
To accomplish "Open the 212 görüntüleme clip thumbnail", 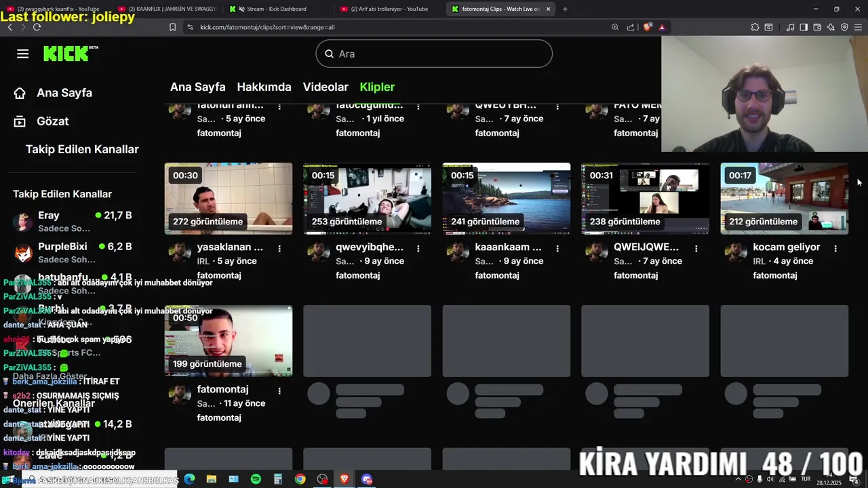I will tap(785, 199).
